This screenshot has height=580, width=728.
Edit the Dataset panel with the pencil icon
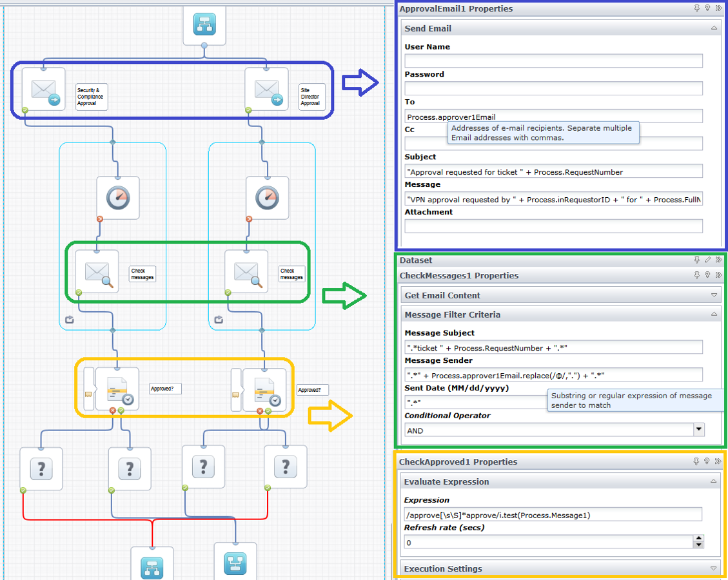tap(707, 260)
